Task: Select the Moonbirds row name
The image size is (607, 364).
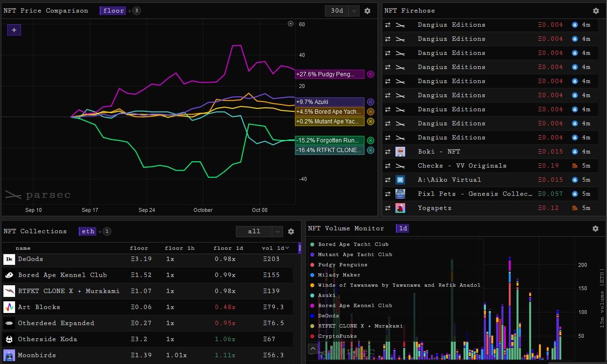Action: pos(37,355)
